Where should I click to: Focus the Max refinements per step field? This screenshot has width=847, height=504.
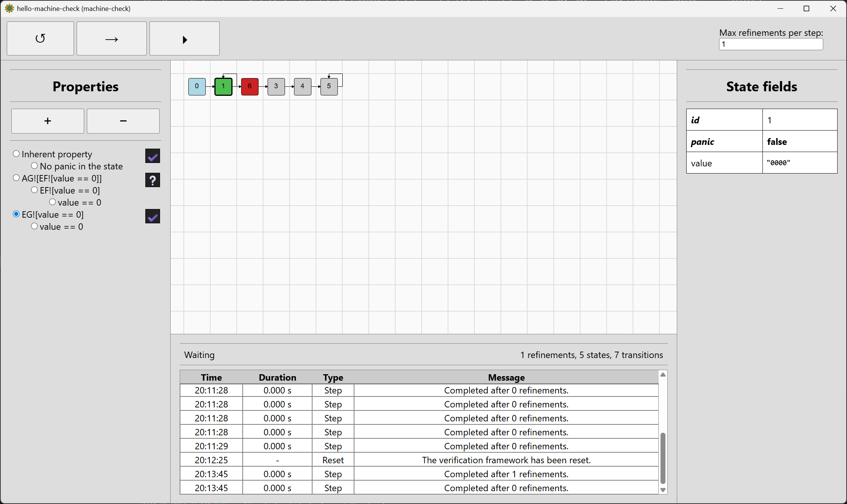770,44
